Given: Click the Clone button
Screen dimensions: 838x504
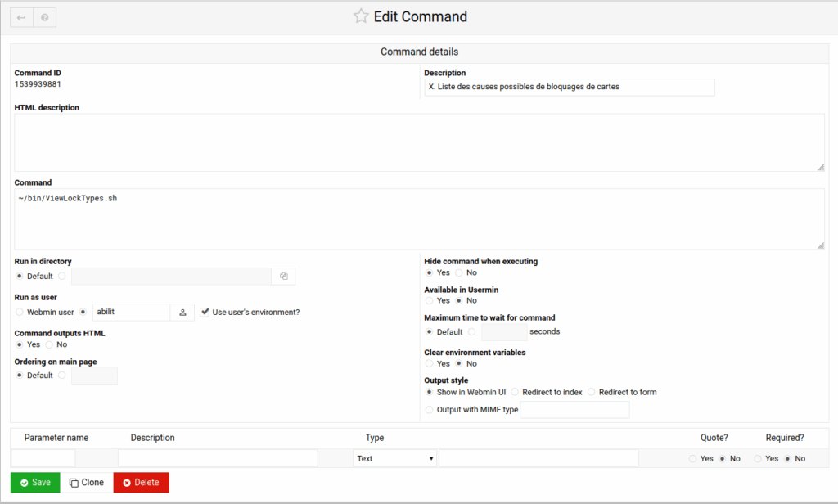Looking at the screenshot, I should (x=87, y=483).
